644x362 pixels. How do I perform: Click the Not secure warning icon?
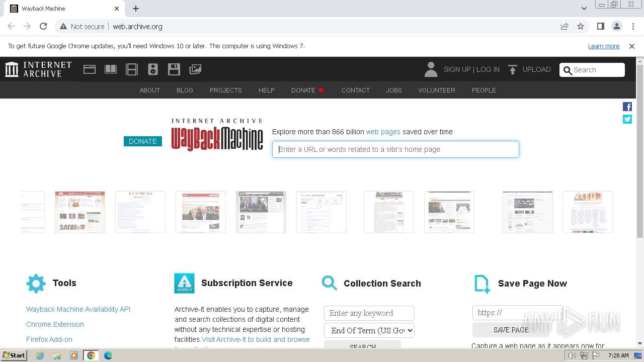pyautogui.click(x=63, y=26)
